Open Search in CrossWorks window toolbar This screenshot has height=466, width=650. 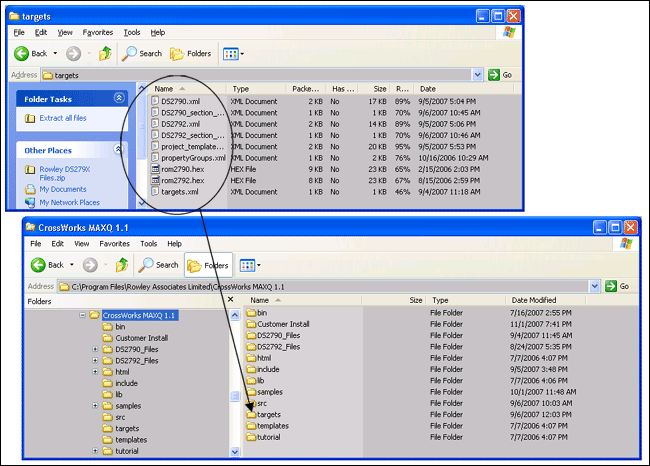(x=158, y=265)
